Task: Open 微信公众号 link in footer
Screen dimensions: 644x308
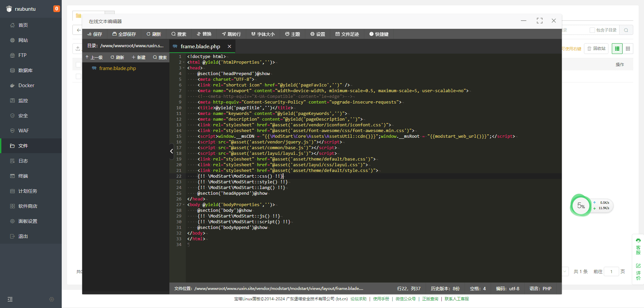Action: [x=406, y=299]
